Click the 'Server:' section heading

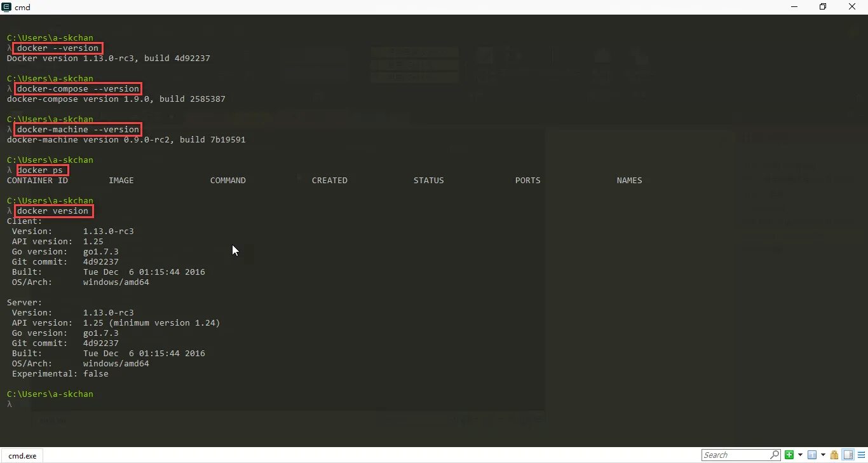click(24, 303)
